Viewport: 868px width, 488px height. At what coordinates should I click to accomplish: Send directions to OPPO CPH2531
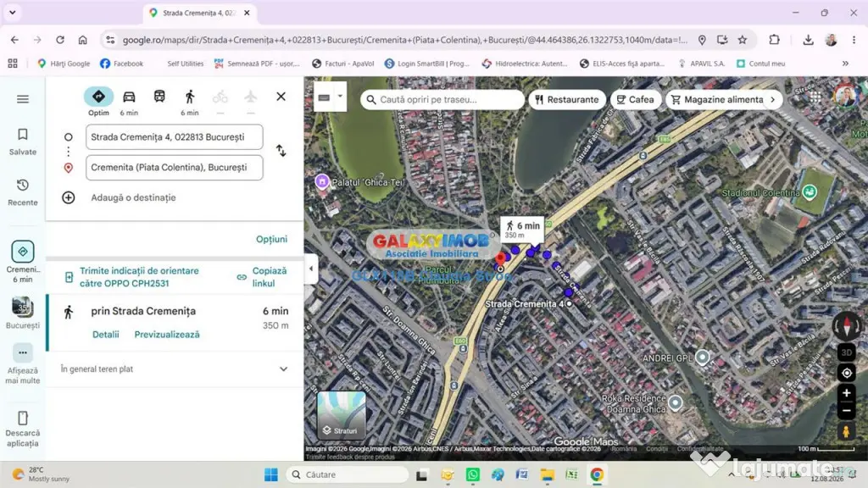click(139, 277)
